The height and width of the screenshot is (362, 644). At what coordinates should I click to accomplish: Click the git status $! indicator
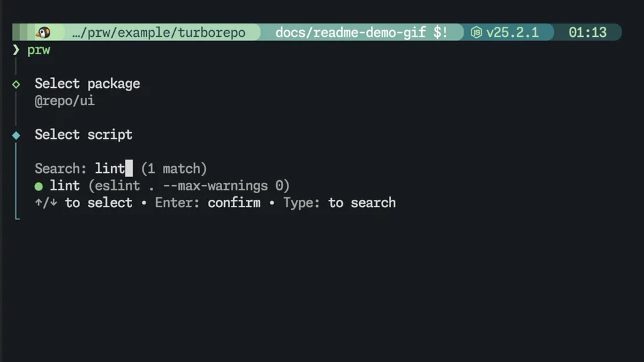440,32
